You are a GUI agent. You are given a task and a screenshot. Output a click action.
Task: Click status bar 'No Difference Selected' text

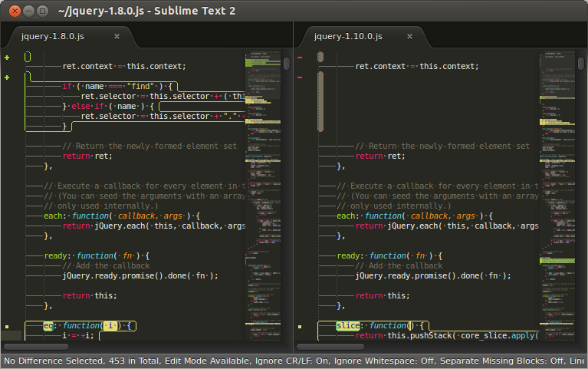click(53, 361)
